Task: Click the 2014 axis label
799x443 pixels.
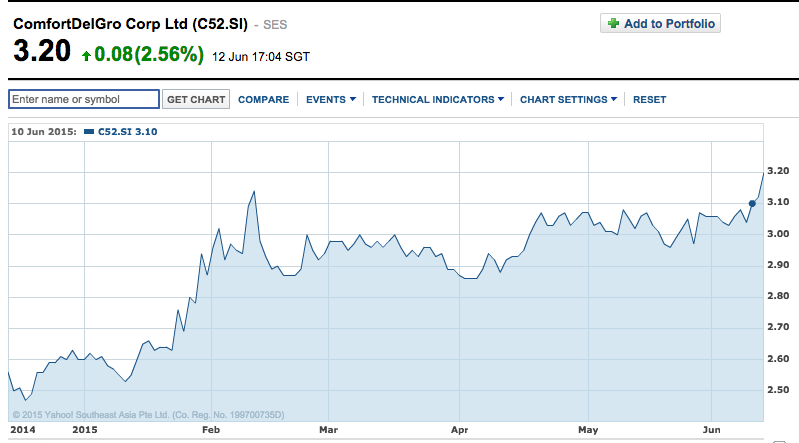Action: pyautogui.click(x=23, y=430)
